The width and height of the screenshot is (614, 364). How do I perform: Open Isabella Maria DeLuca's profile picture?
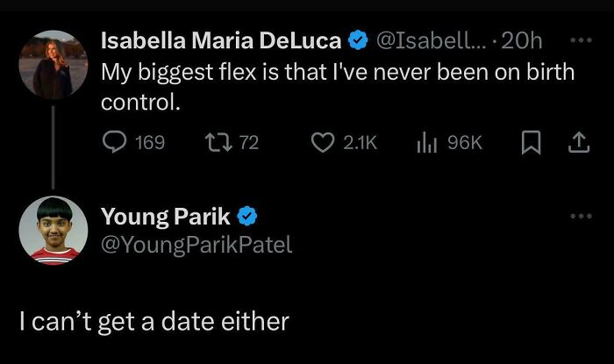tap(53, 63)
